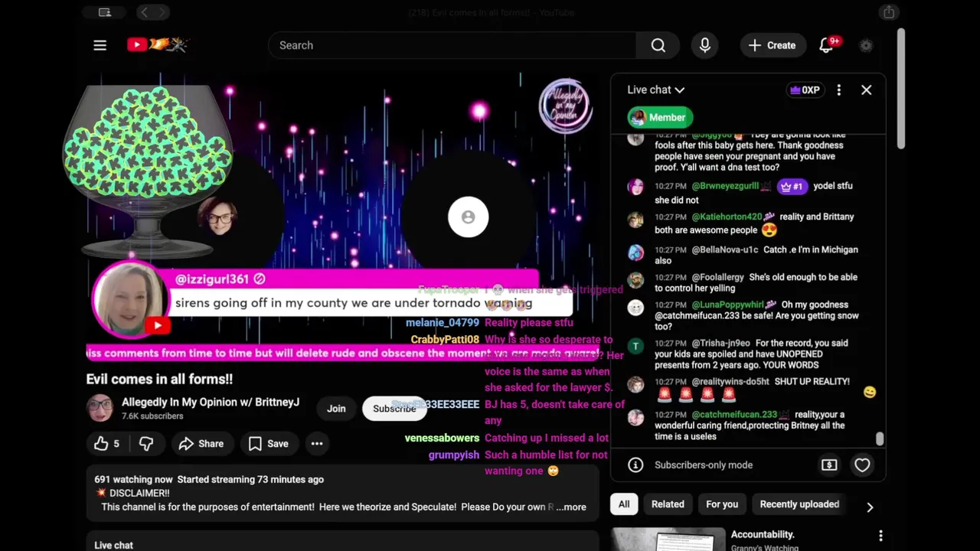This screenshot has height=551, width=980.
Task: Go forward with browser forward arrow
Action: pyautogui.click(x=162, y=12)
